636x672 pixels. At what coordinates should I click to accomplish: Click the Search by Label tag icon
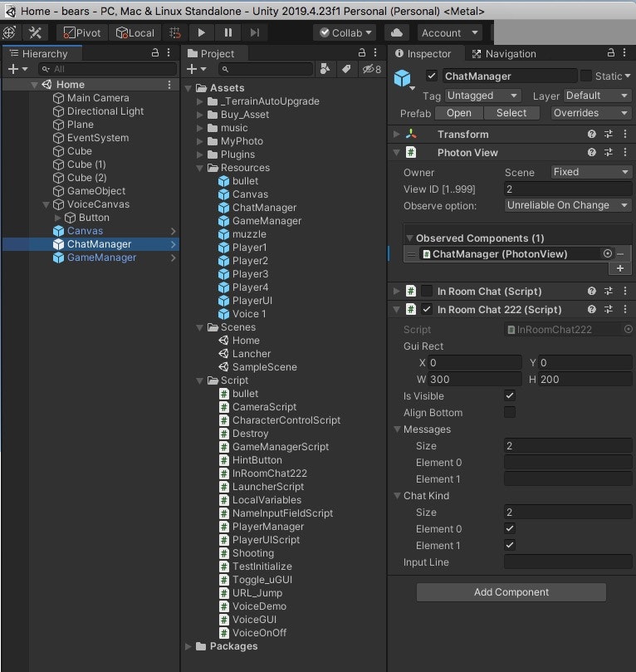click(346, 69)
